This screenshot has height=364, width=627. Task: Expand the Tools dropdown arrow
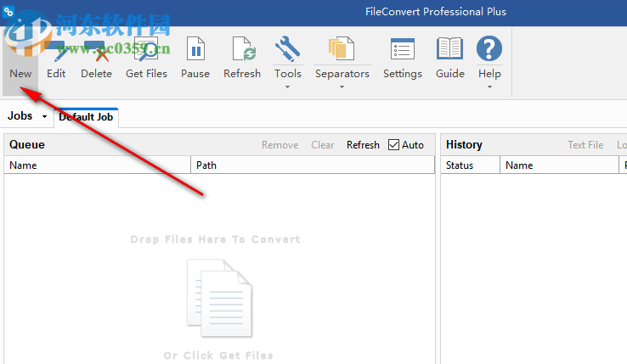[287, 87]
